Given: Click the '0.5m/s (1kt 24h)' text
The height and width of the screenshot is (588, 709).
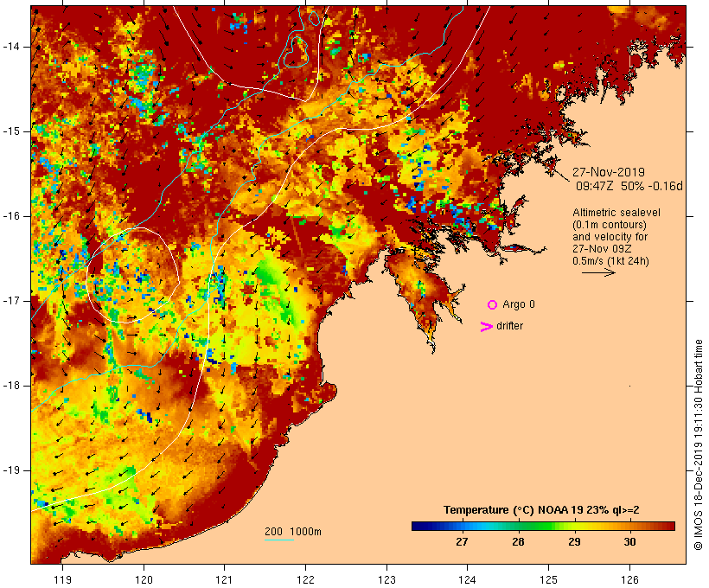Looking at the screenshot, I should pos(611,261).
